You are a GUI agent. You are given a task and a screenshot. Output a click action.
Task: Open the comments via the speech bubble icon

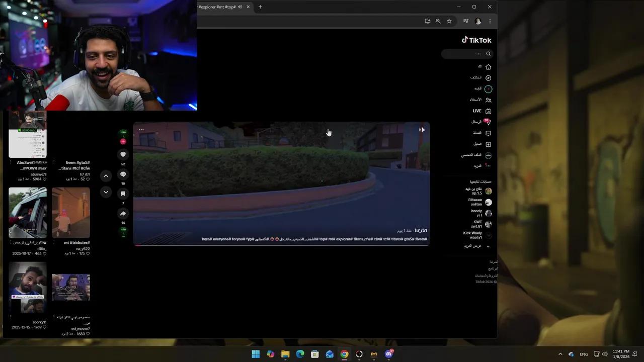pyautogui.click(x=123, y=174)
